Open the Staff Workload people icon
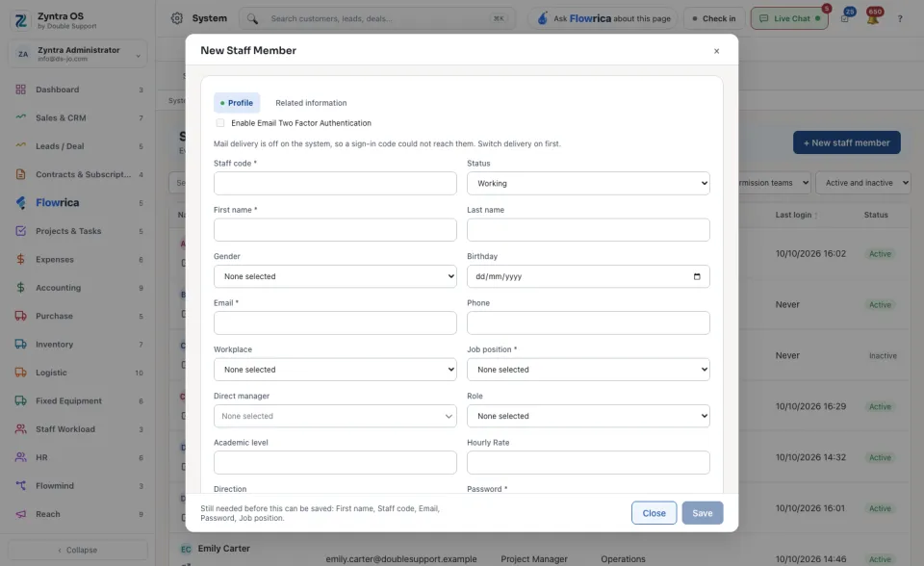Screen dimensions: 924x566 point(20,429)
